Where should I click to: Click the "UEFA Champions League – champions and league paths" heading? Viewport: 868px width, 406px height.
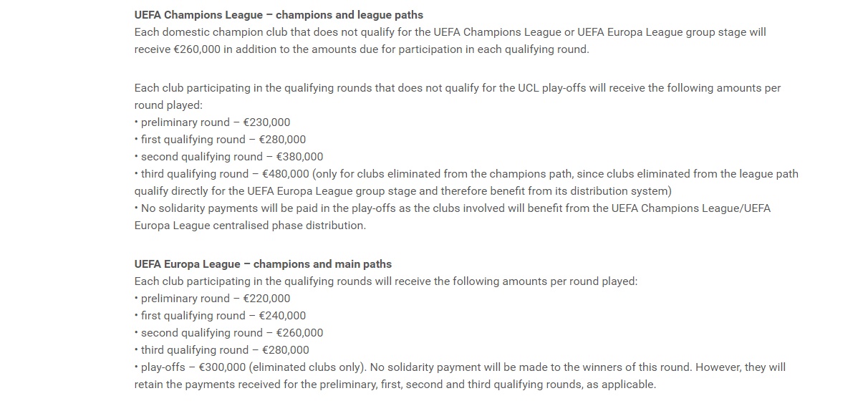(x=279, y=15)
